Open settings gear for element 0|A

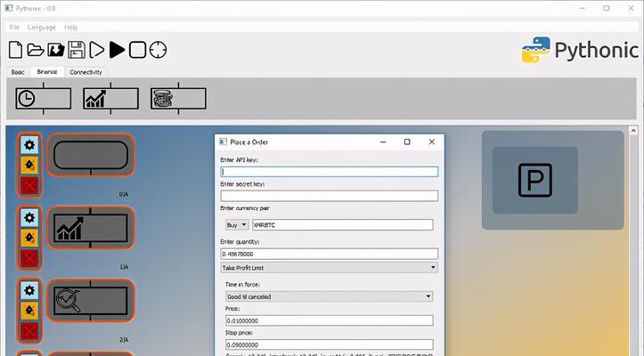(29, 145)
